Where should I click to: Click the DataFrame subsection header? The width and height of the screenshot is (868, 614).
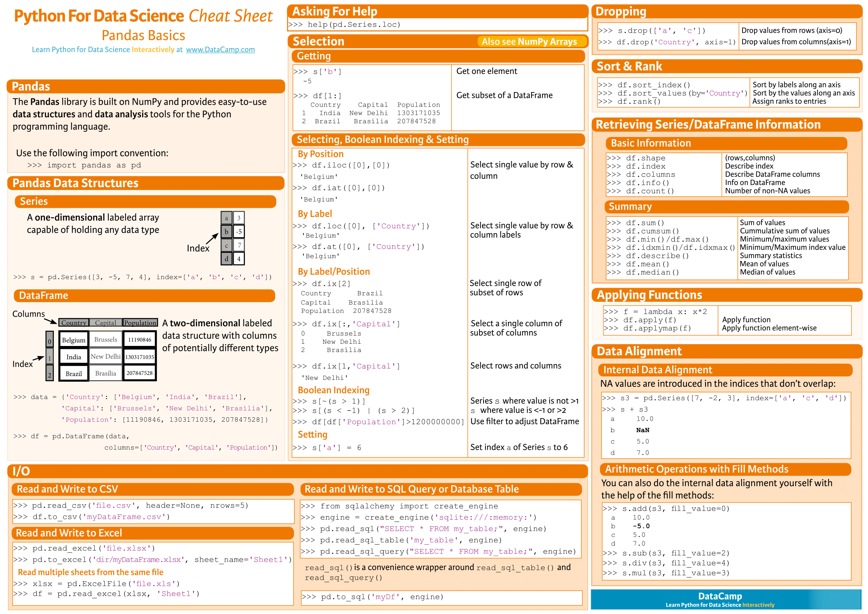[x=44, y=295]
